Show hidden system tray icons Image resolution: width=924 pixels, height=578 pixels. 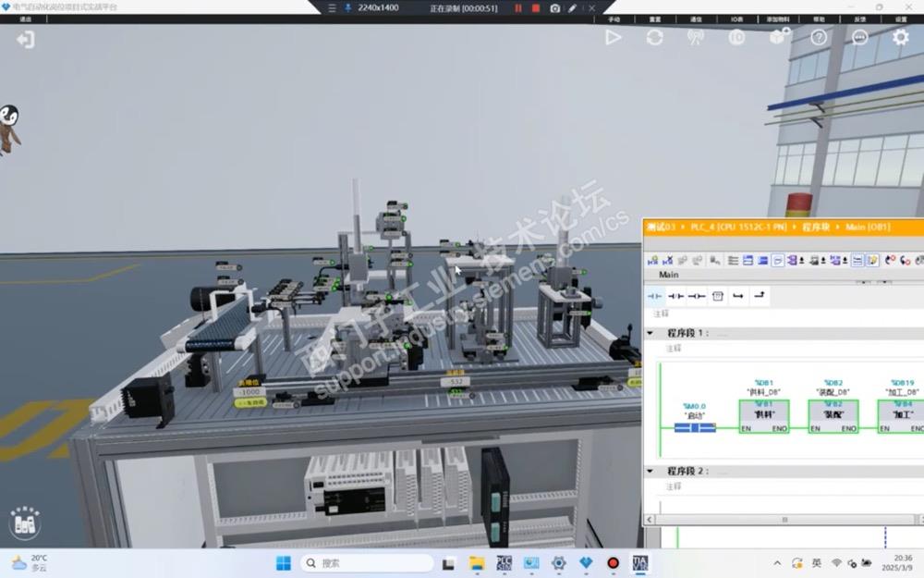click(x=777, y=563)
